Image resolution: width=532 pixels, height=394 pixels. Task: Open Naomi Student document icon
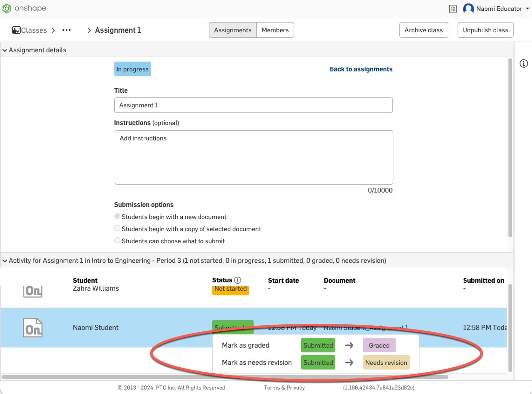point(33,328)
